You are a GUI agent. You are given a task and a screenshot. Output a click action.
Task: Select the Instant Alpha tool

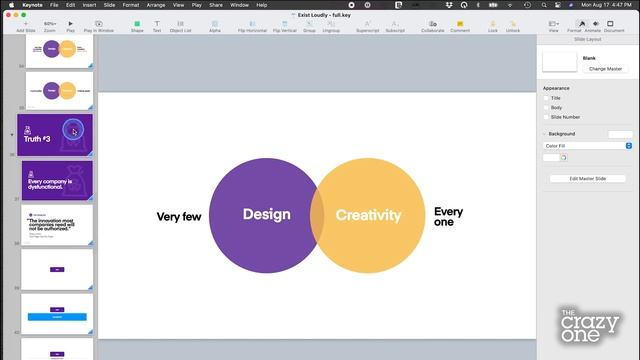tap(215, 24)
